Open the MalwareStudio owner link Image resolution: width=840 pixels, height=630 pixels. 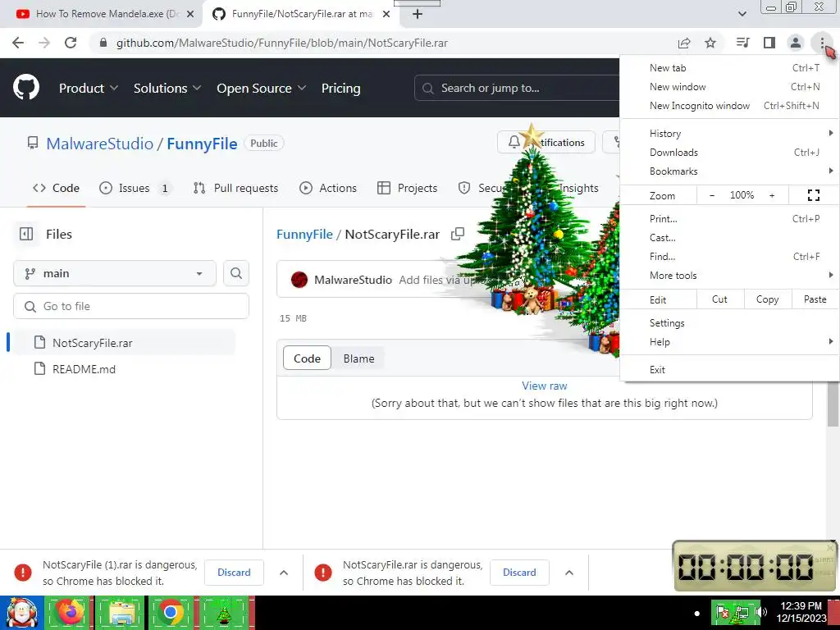[99, 144]
